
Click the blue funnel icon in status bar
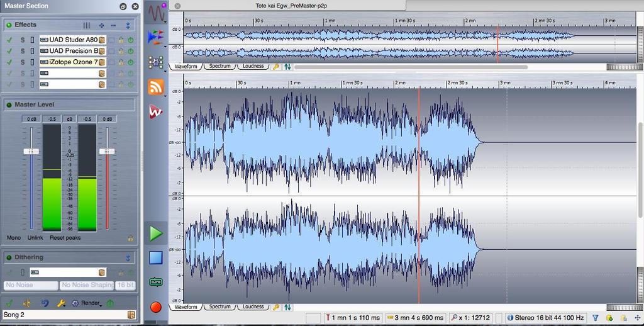pyautogui.click(x=595, y=318)
